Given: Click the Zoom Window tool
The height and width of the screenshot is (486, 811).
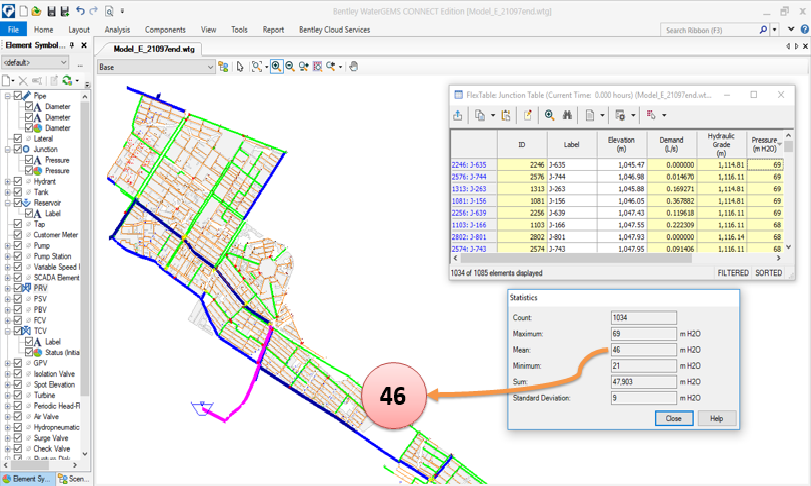Looking at the screenshot, I should [x=317, y=67].
